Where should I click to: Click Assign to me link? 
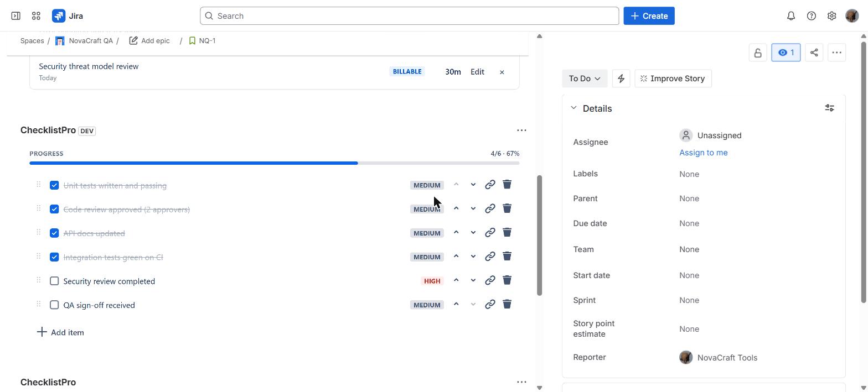coord(704,153)
